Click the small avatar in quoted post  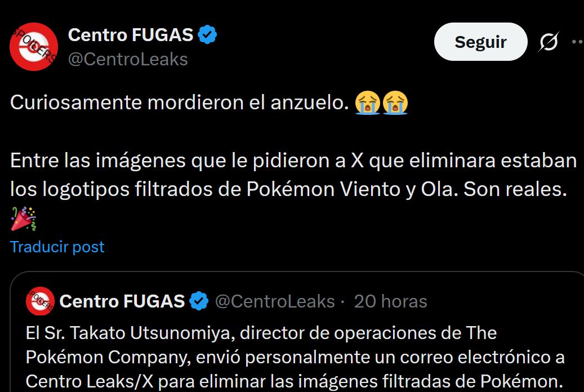pos(40,301)
